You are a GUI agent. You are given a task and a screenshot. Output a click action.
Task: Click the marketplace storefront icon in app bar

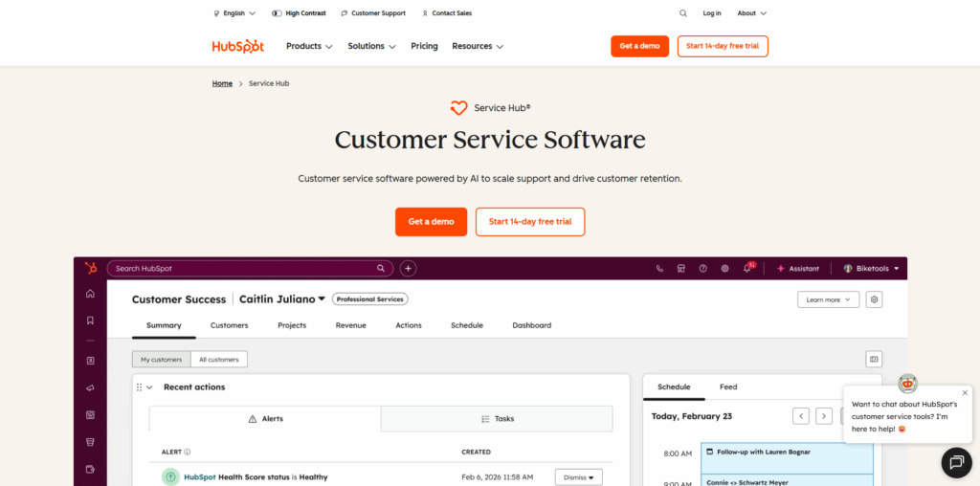point(681,269)
